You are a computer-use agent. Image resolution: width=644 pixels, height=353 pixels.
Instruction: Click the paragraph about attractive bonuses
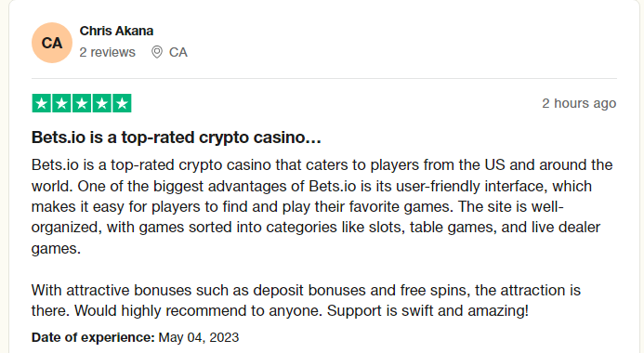point(306,300)
